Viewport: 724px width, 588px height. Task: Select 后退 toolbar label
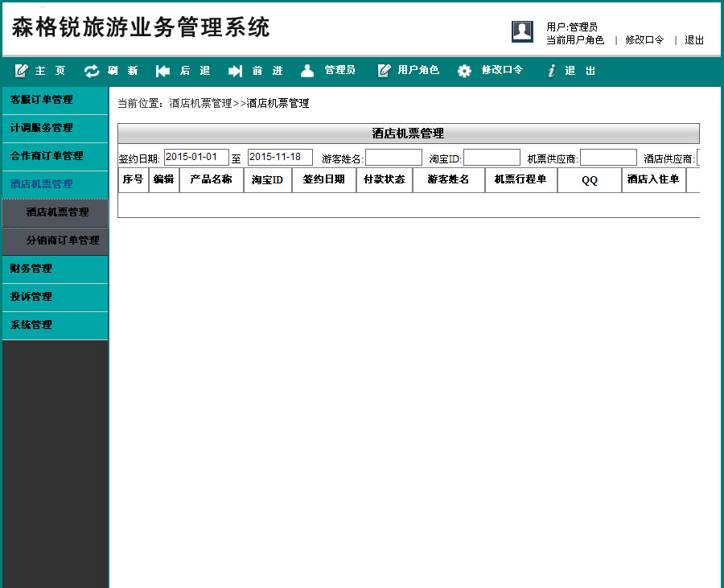pos(195,71)
